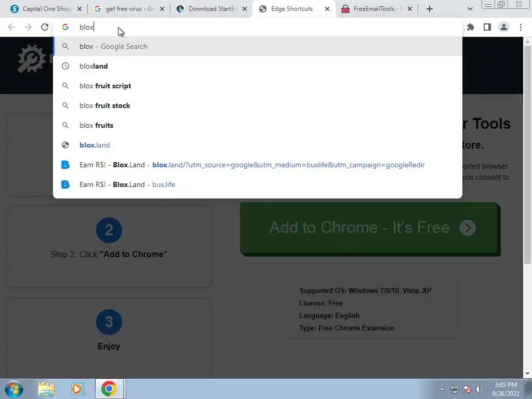Screen dimensions: 532x399
Task: Open the profile avatar menu
Action: [504, 27]
